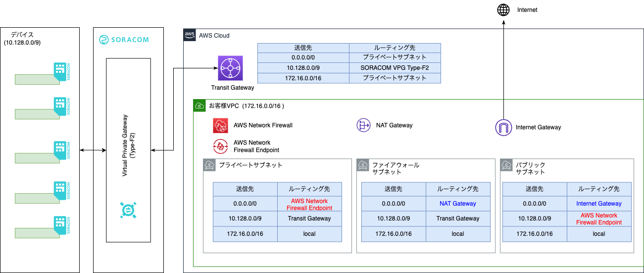
Task: Click the Virtual Private Gateway (Type-F2) box
Action: (129, 150)
